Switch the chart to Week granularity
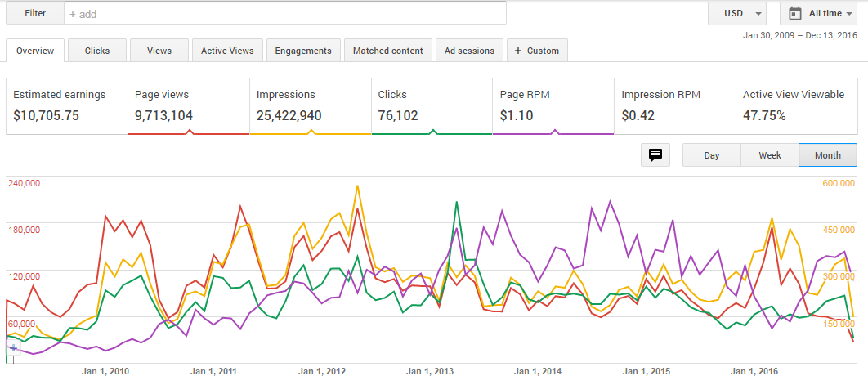868x385 pixels. (769, 155)
